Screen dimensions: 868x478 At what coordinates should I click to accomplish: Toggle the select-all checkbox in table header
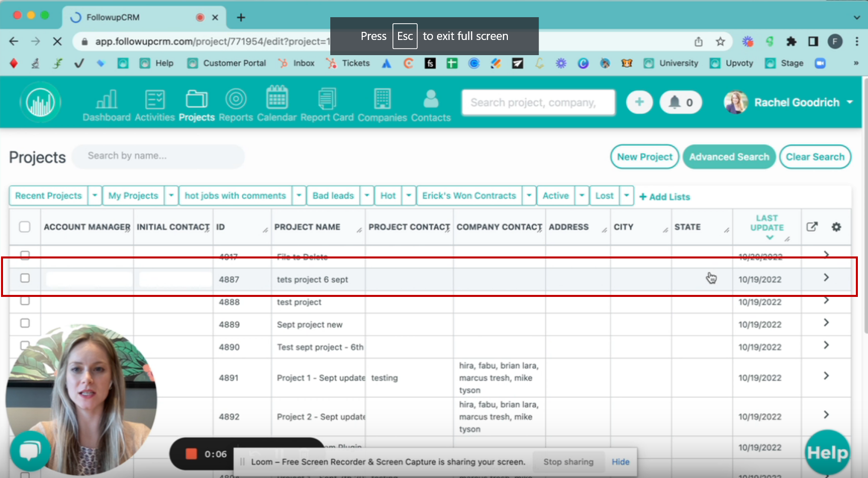point(25,227)
